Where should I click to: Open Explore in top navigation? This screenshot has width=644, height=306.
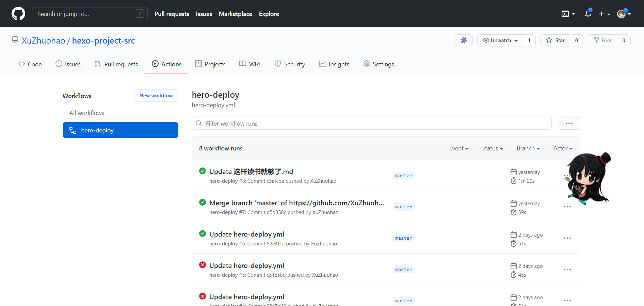pos(269,14)
